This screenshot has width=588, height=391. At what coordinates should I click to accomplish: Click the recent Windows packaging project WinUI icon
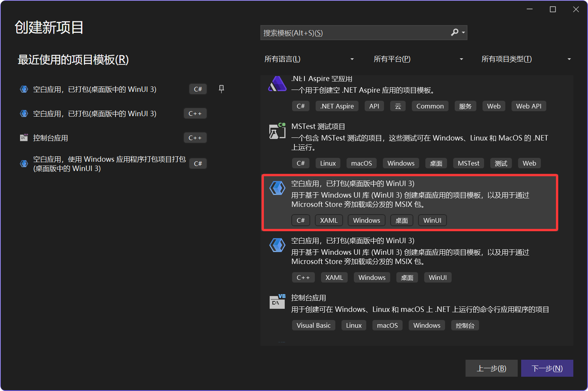coord(24,164)
